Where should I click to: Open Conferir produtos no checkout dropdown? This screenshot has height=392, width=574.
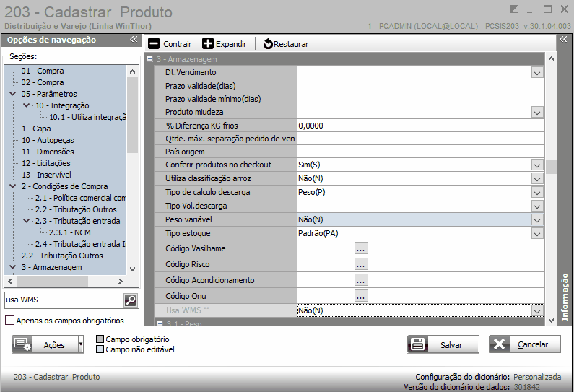click(537, 165)
